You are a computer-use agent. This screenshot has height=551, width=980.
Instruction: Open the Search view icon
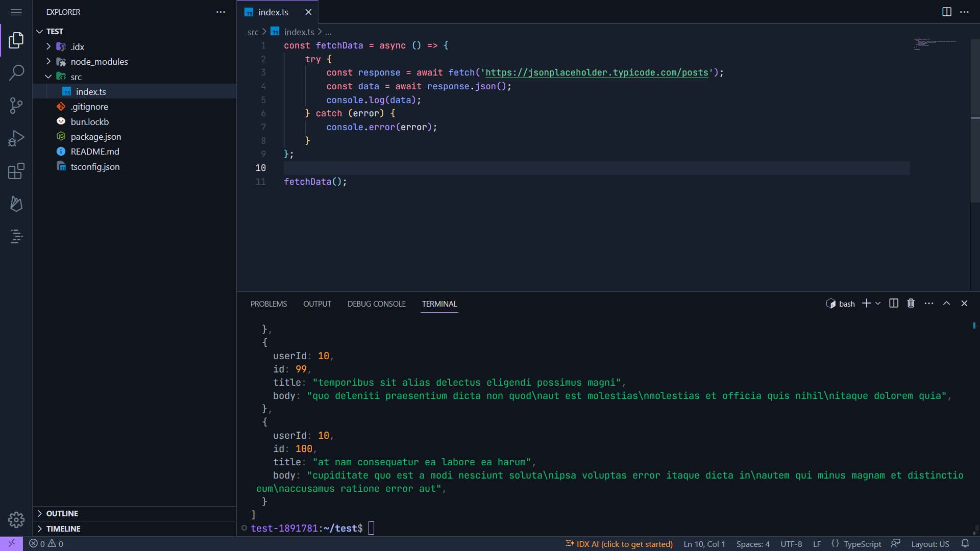coord(16,72)
